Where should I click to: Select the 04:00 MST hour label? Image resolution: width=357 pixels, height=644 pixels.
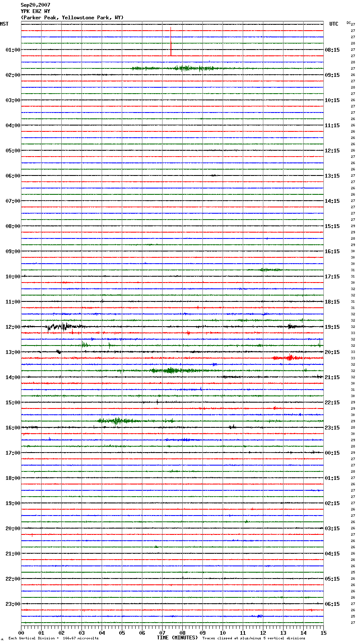(x=13, y=126)
